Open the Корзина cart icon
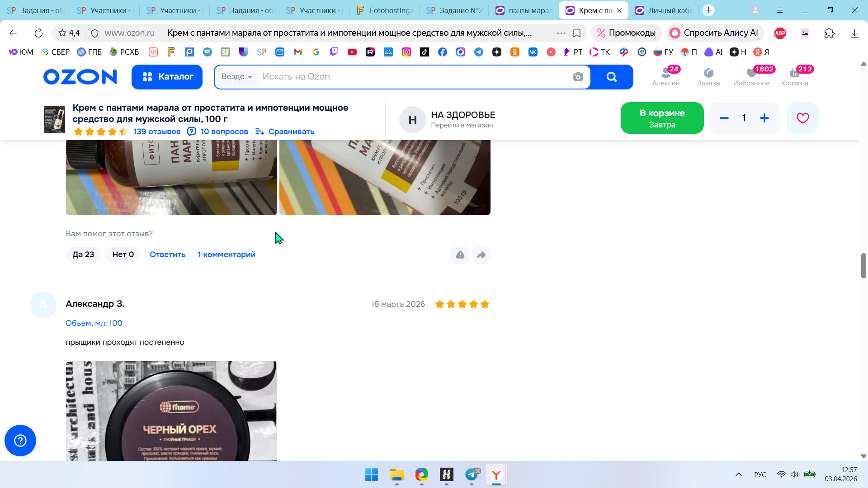 794,76
